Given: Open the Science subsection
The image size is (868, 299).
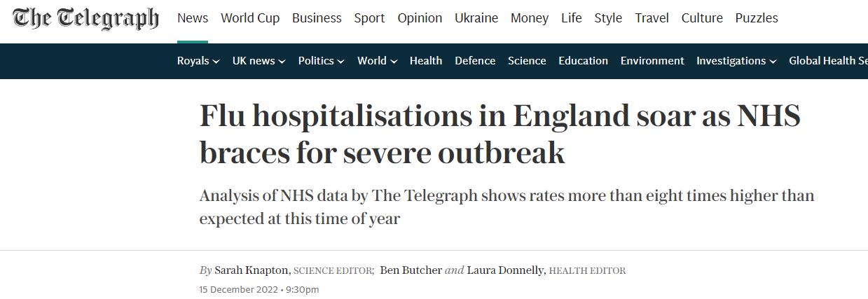Looking at the screenshot, I should point(527,61).
